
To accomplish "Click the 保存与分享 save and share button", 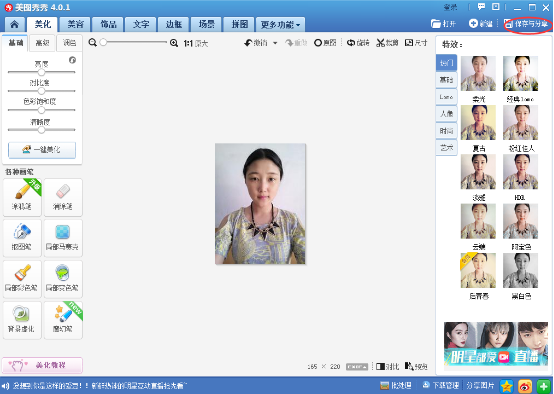I will (x=526, y=24).
